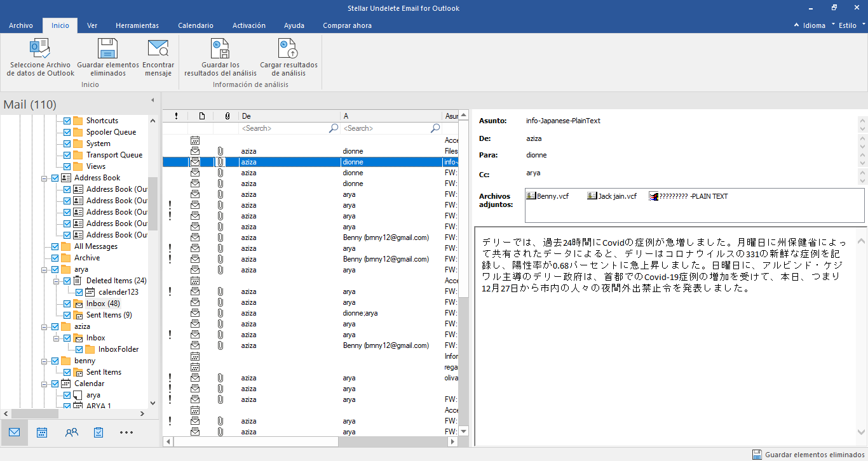Uncheck All Messages checkbox
Viewport: 868px width, 461px height.
[55, 246]
